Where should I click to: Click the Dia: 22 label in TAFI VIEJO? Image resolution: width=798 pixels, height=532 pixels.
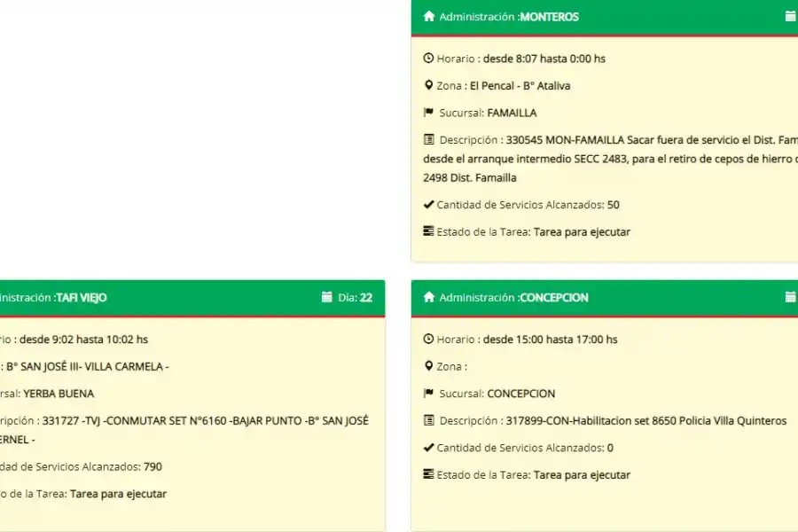coord(355,298)
